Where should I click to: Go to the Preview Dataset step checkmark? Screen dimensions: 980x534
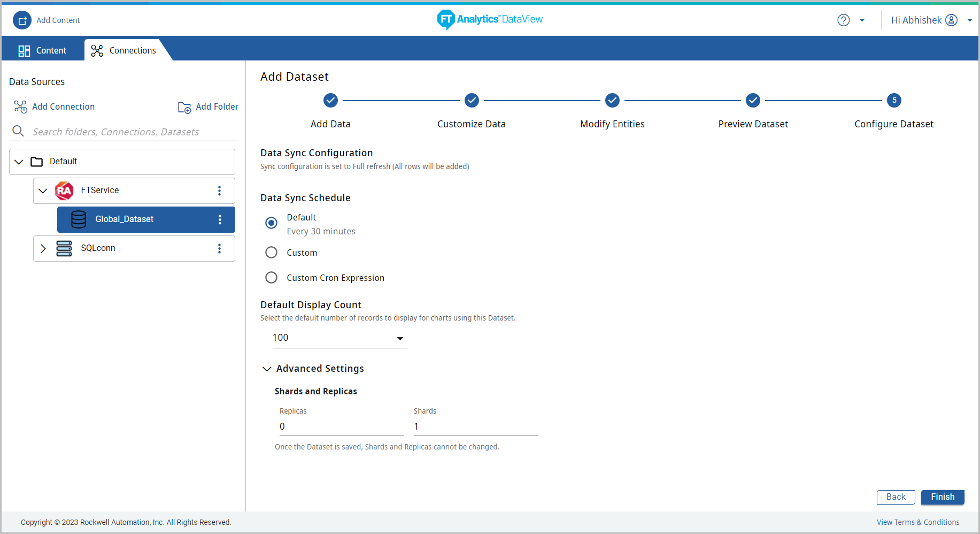[753, 100]
